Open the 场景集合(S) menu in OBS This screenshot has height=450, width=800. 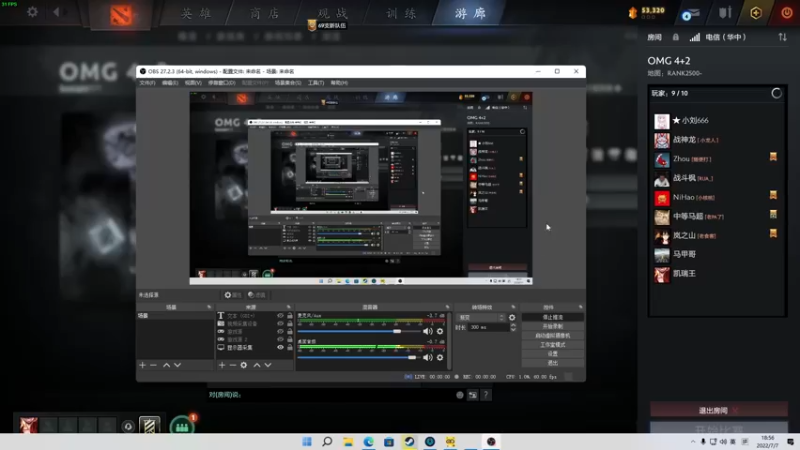click(288, 83)
